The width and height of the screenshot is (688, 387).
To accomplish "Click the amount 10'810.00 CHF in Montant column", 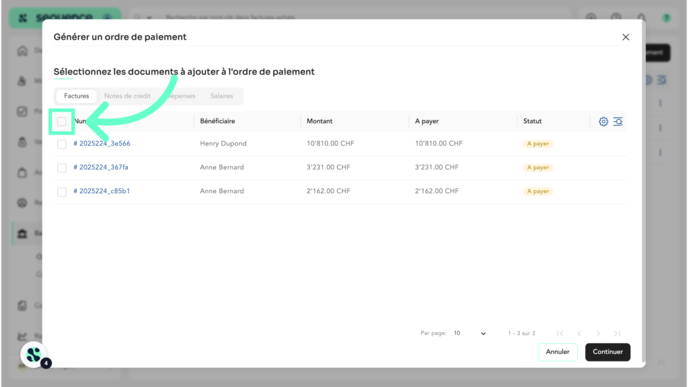I will tap(330, 143).
